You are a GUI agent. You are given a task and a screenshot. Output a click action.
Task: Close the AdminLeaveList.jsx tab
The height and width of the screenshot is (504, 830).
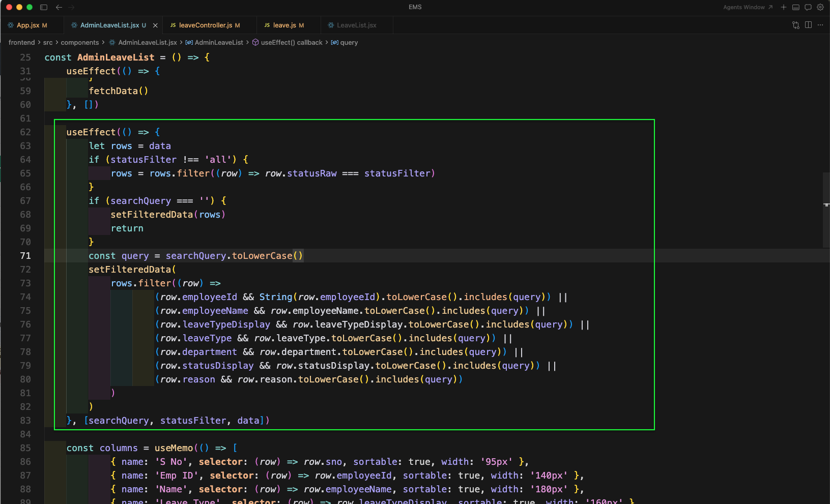[155, 25]
